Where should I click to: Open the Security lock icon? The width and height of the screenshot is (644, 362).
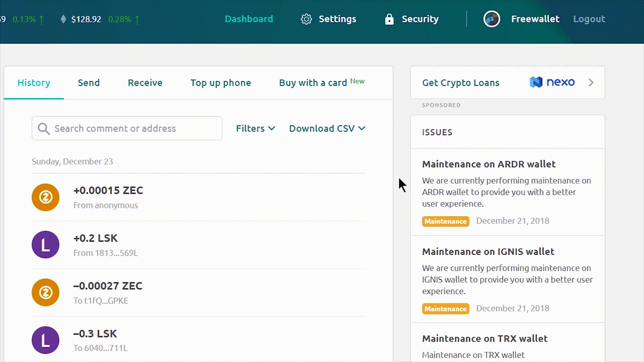[x=389, y=19]
